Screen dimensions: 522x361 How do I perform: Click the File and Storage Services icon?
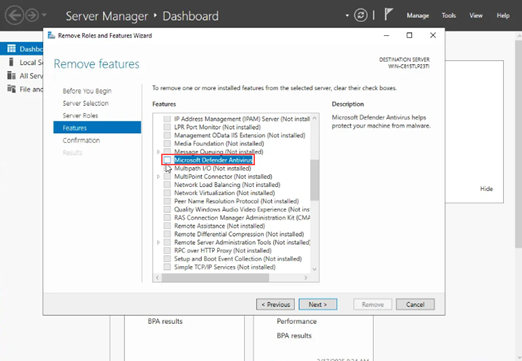tap(11, 89)
